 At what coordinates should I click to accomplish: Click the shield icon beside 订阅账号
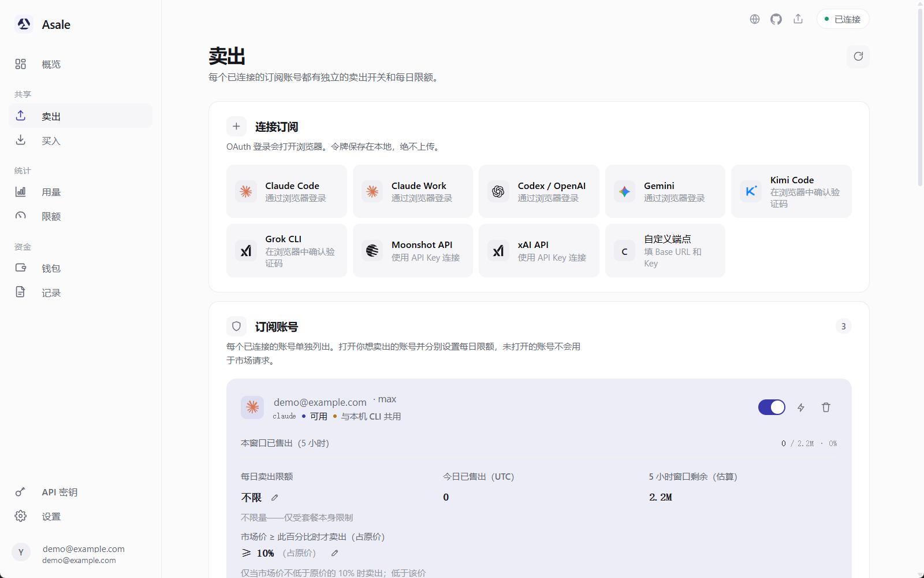tap(236, 327)
